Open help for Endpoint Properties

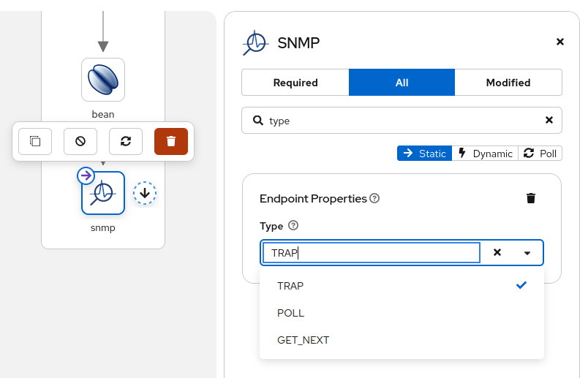[374, 198]
